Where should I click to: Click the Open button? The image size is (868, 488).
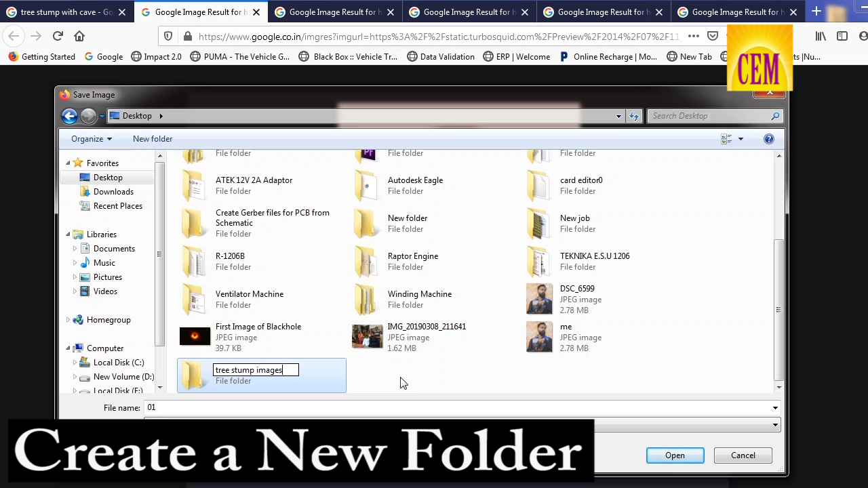[675, 455]
